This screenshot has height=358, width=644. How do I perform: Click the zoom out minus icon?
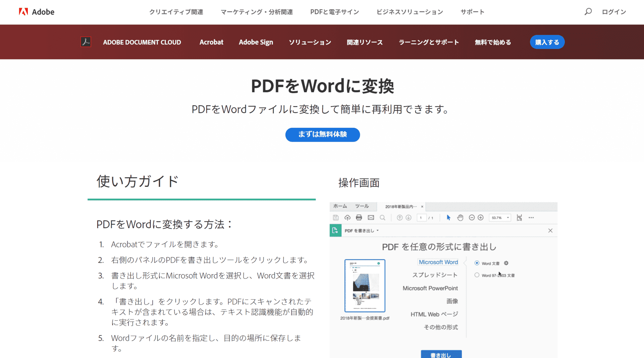click(x=472, y=218)
